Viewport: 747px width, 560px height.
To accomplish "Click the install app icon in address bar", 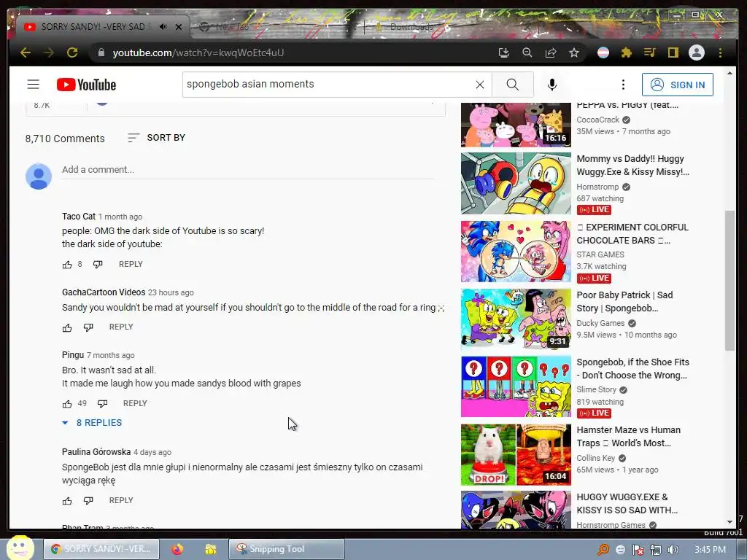I will 503,52.
